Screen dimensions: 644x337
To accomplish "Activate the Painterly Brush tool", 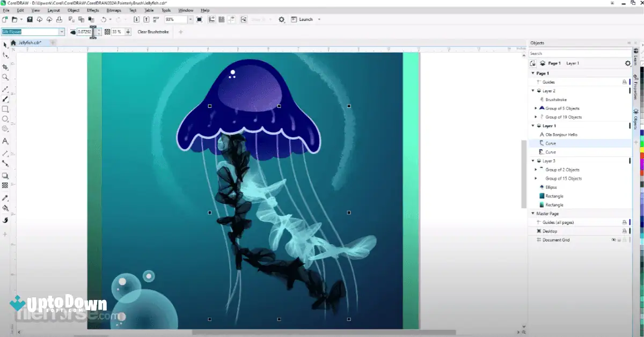I will coord(5,98).
